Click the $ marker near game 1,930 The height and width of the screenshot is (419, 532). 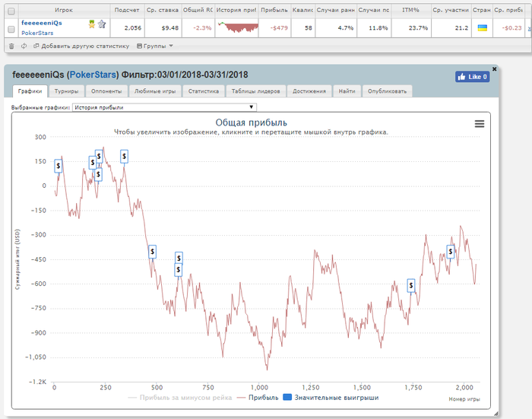coord(450,252)
